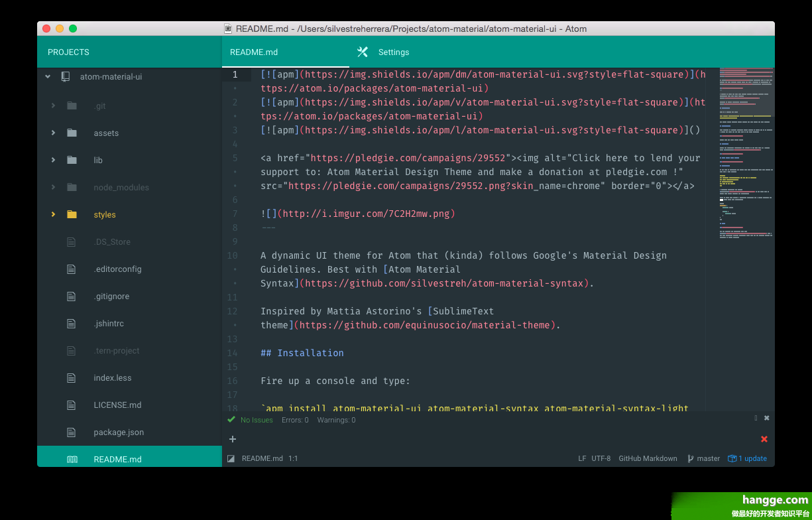
Task: Expand the .git folder
Action: [53, 105]
